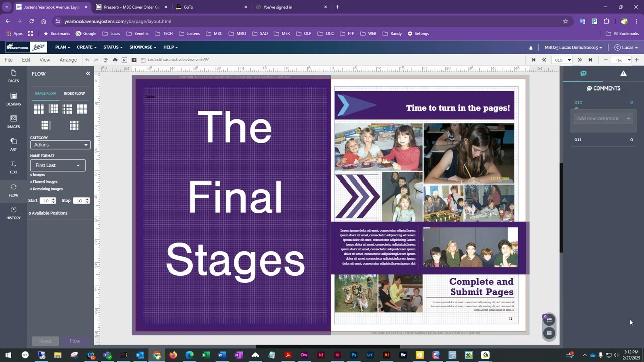Go to previous spread with double-left arrow
The image size is (644, 362).
[544, 60]
